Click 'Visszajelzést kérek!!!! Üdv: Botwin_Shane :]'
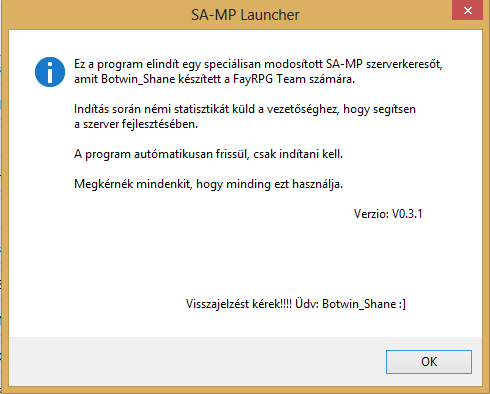Screen dimensions: 490x394 click(x=296, y=304)
